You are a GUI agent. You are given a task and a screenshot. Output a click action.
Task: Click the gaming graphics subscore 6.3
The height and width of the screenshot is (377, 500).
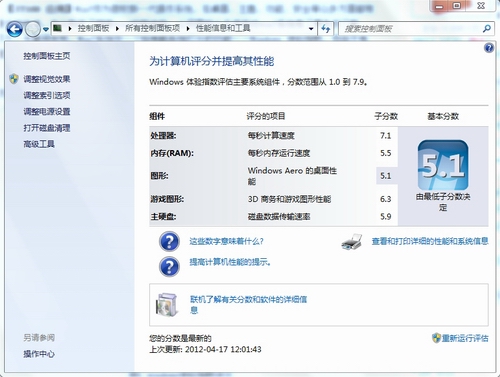pos(385,199)
